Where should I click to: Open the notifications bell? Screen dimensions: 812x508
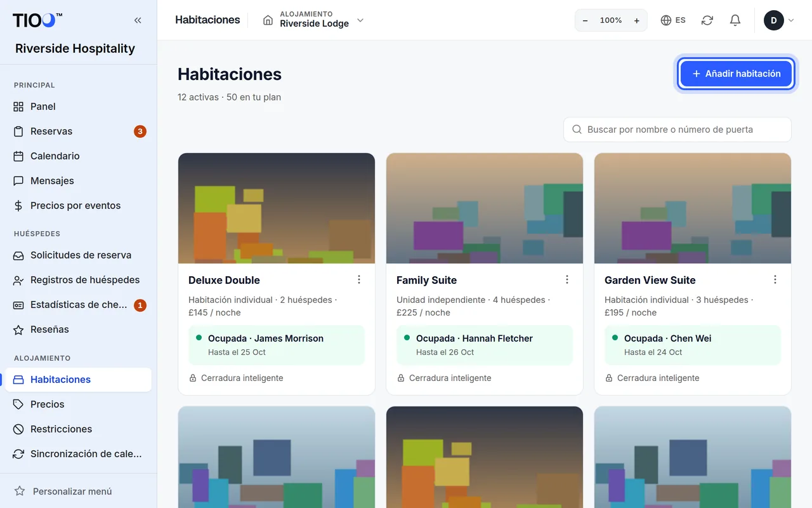point(735,20)
